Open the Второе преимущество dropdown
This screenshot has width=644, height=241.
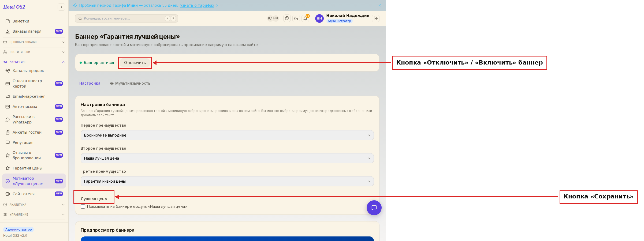pyautogui.click(x=227, y=158)
